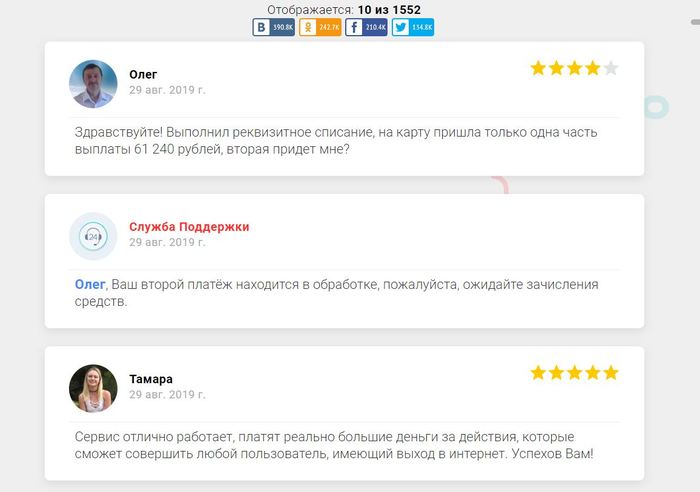Click the empty fifth star in Олег's rating
The width and height of the screenshot is (700, 492).
tap(611, 68)
